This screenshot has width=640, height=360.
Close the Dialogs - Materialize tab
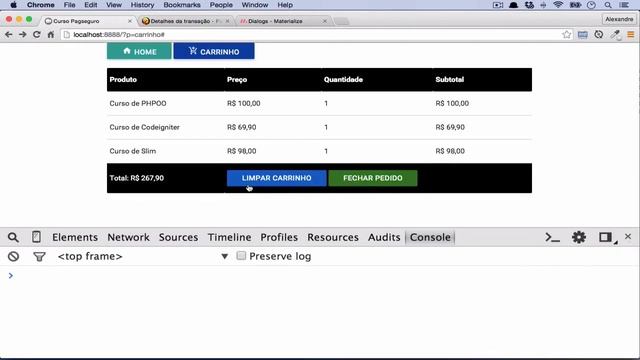pos(325,21)
